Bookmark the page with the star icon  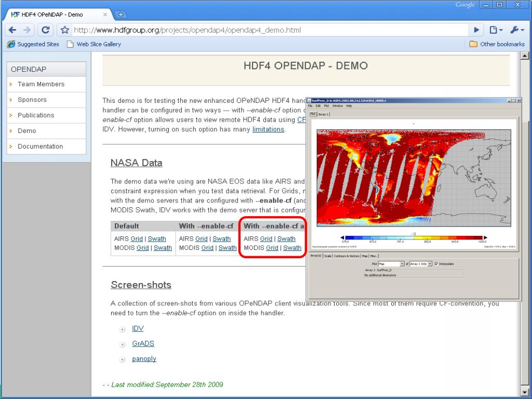click(x=64, y=30)
